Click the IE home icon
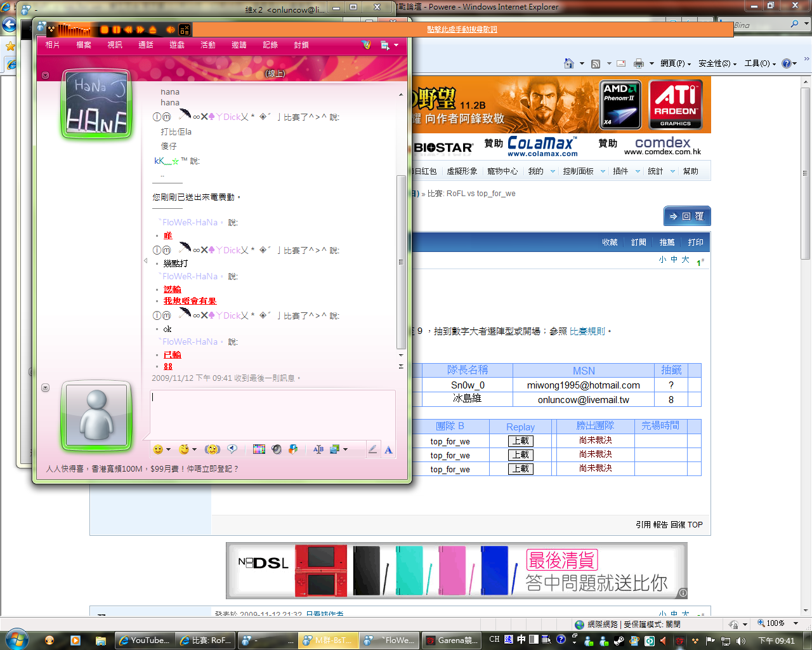The image size is (812, 650). (x=569, y=63)
